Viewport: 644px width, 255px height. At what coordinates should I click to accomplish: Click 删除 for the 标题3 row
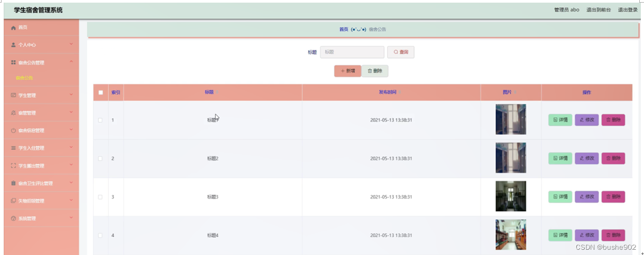(613, 197)
